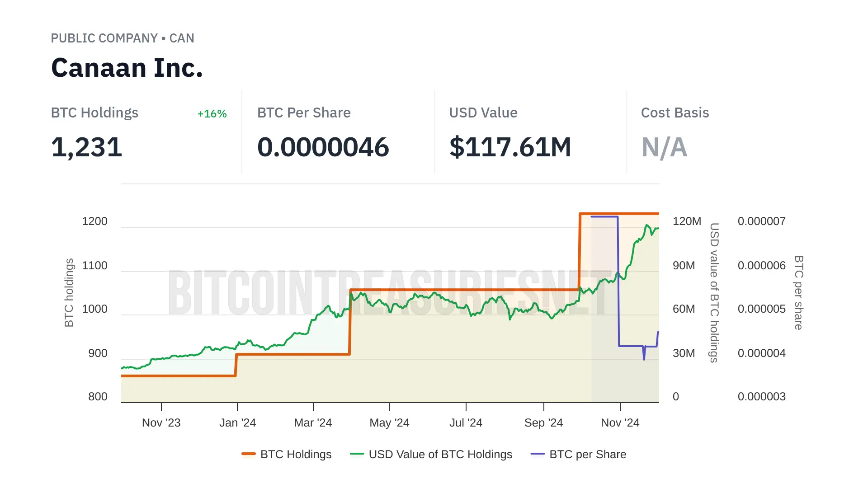Click the green USD Value legend swatch
The width and height of the screenshot is (868, 488).
[357, 454]
